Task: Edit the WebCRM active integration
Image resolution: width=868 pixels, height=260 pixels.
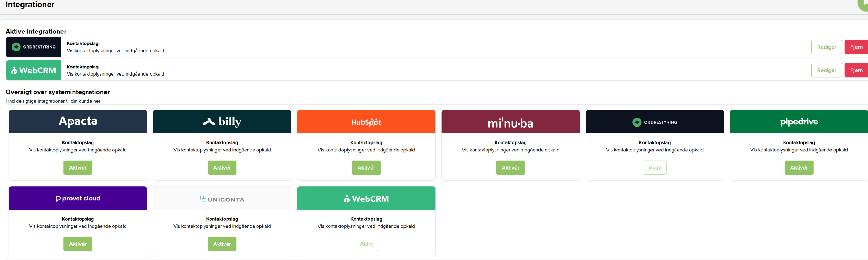Action: [x=826, y=70]
